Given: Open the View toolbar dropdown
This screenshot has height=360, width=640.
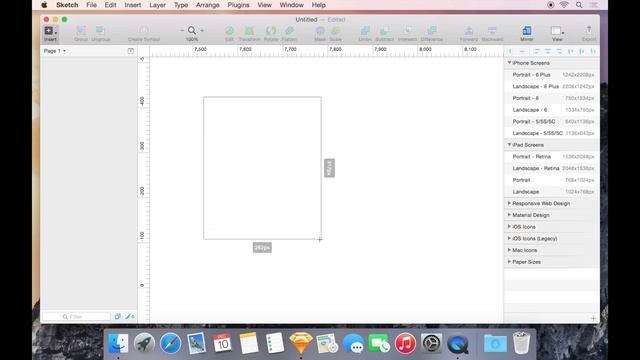Looking at the screenshot, I should [557, 31].
